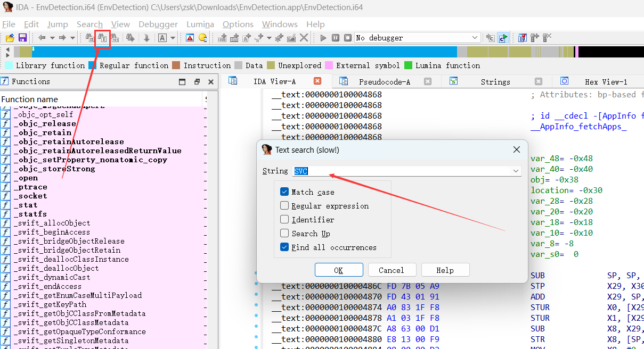The image size is (644, 349).
Task: Toggle the Match case checkbox
Action: 284,192
